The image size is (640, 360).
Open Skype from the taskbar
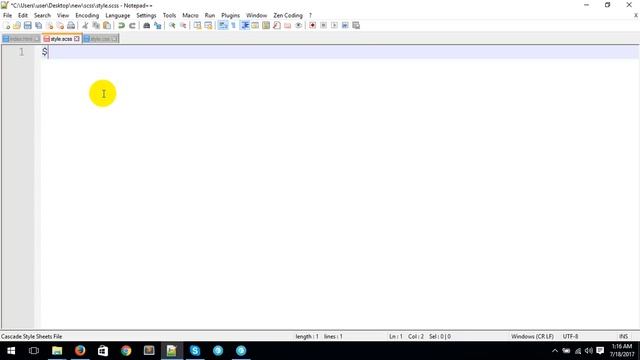click(195, 351)
